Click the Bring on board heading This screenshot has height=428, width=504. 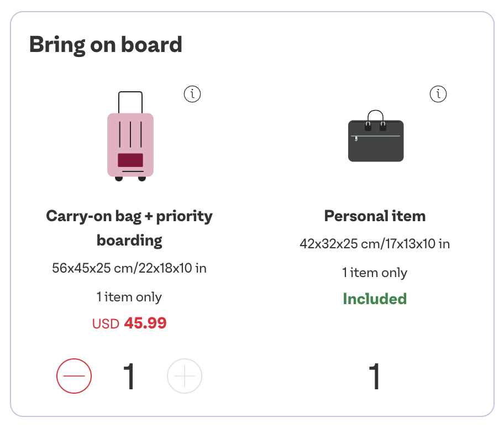pos(106,45)
